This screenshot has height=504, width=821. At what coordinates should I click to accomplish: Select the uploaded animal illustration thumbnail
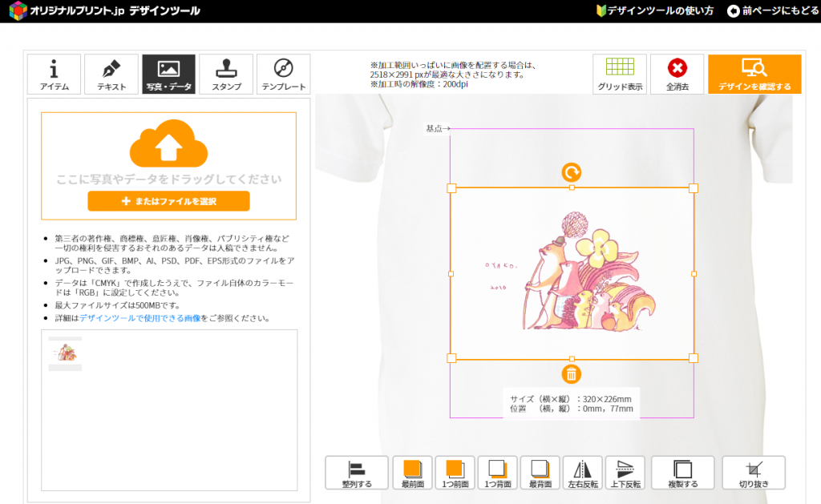point(66,353)
